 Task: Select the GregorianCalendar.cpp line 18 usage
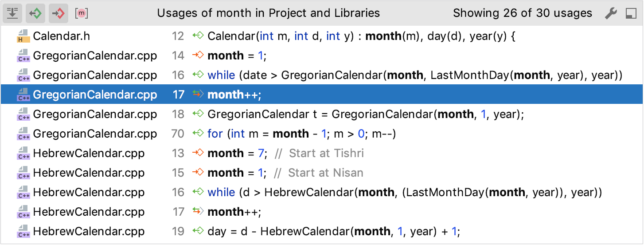366,115
